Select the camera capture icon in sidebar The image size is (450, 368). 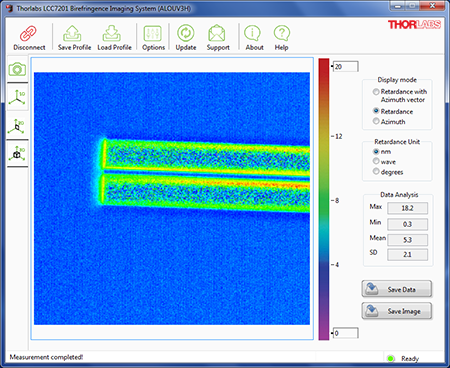(x=17, y=69)
